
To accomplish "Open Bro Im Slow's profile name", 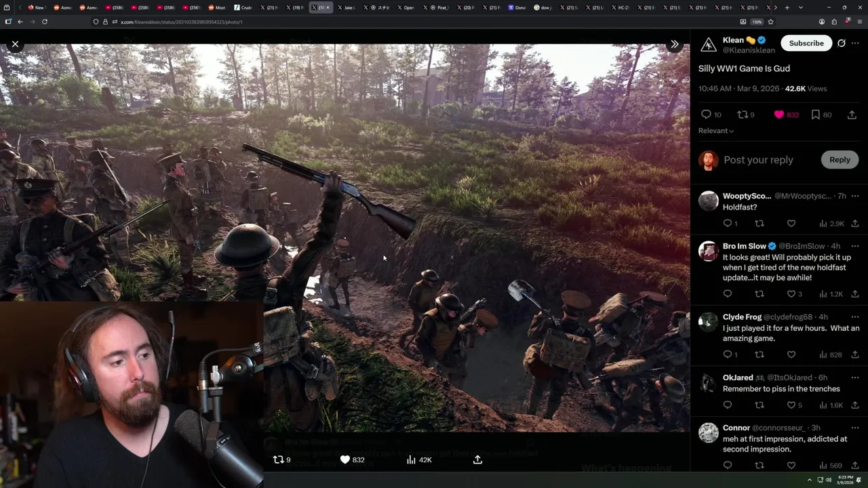I will (x=745, y=246).
